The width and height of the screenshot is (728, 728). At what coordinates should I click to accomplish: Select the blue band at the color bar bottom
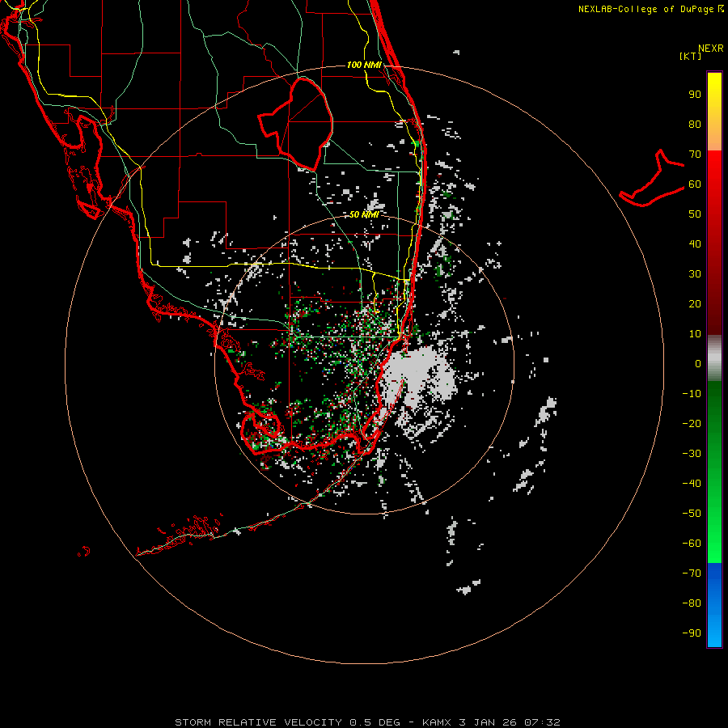714,605
